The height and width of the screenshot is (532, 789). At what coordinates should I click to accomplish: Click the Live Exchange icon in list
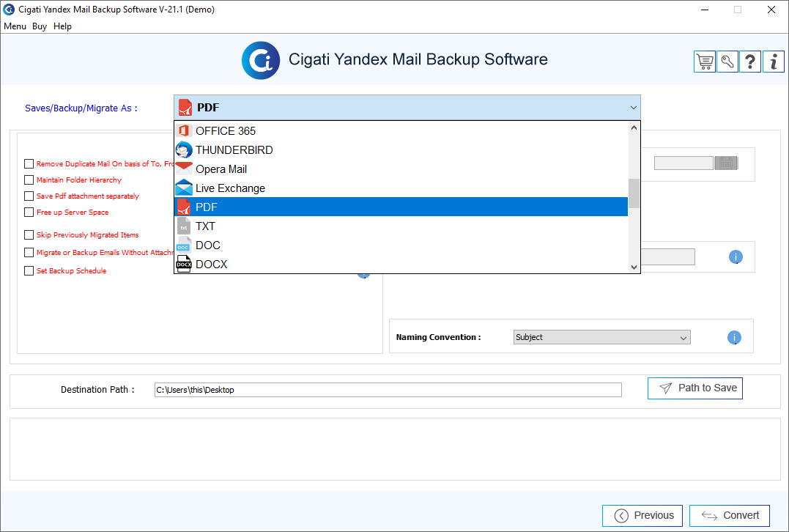pyautogui.click(x=184, y=188)
